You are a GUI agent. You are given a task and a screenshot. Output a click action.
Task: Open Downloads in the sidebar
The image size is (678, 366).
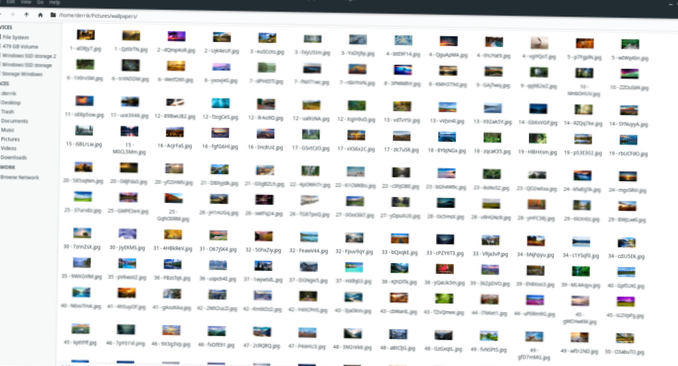point(14,157)
